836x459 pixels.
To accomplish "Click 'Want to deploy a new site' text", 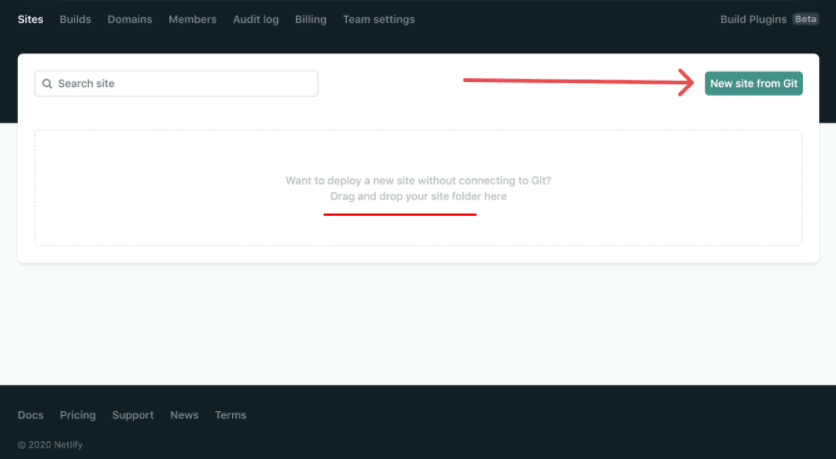I will [418, 181].
